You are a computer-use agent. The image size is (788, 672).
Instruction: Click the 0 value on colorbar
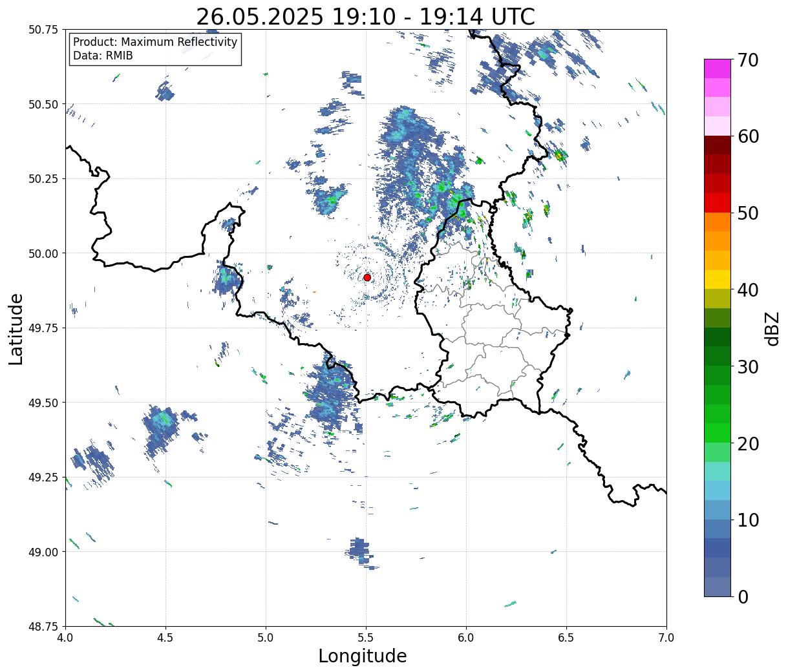pos(743,596)
